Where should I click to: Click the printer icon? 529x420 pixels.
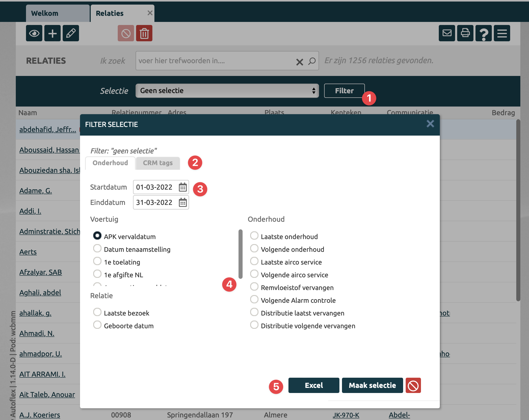(465, 33)
